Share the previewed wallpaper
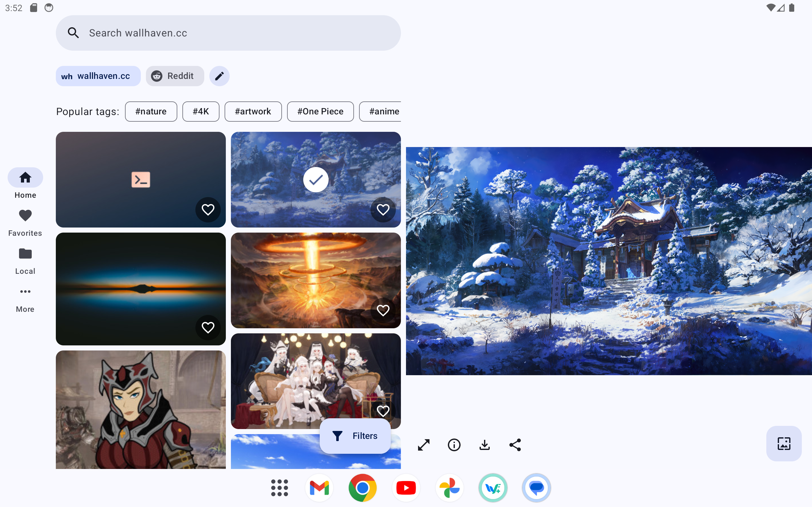 point(515,445)
